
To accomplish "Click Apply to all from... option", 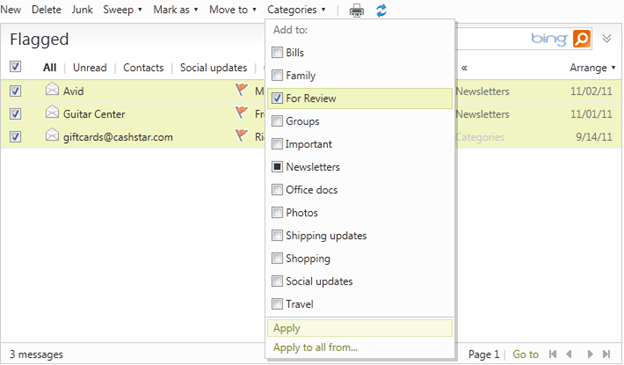I will pyautogui.click(x=315, y=347).
